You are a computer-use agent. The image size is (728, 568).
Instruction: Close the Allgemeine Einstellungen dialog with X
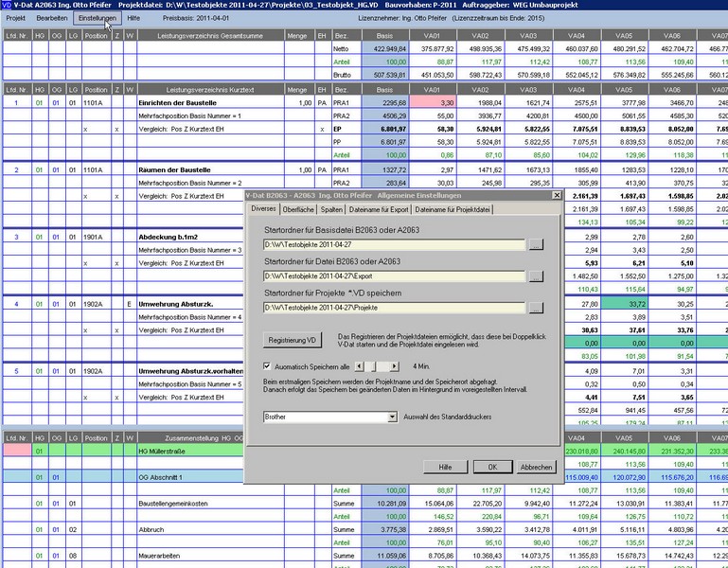click(557, 195)
